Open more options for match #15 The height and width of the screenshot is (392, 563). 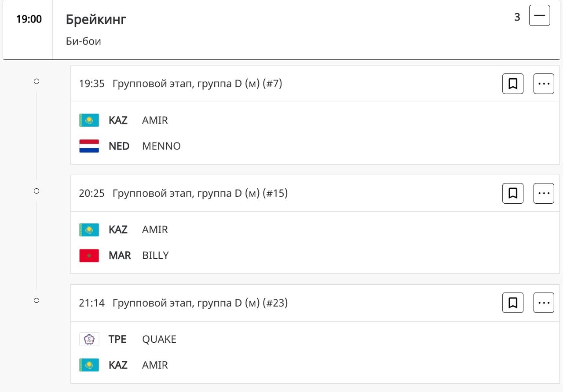(544, 193)
